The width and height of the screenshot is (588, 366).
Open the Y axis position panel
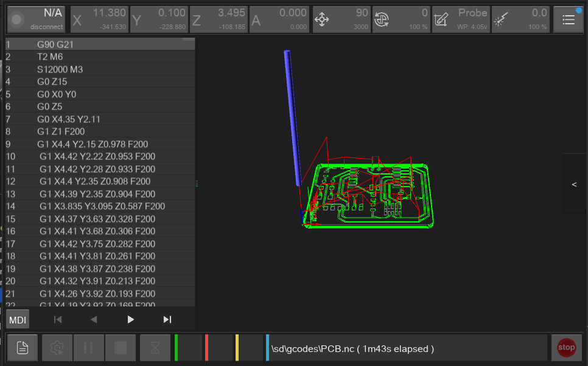click(159, 19)
